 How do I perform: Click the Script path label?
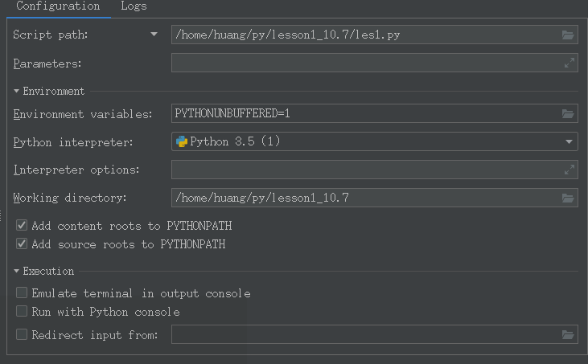point(50,35)
